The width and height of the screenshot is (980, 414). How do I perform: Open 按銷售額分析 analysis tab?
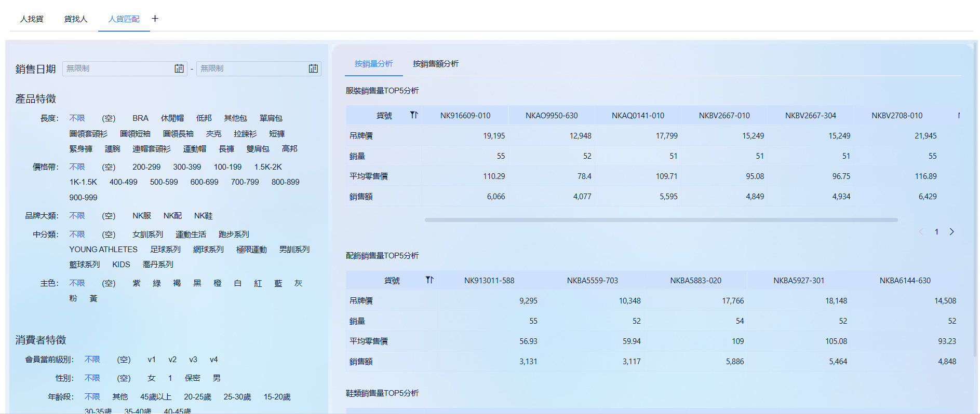coord(436,64)
